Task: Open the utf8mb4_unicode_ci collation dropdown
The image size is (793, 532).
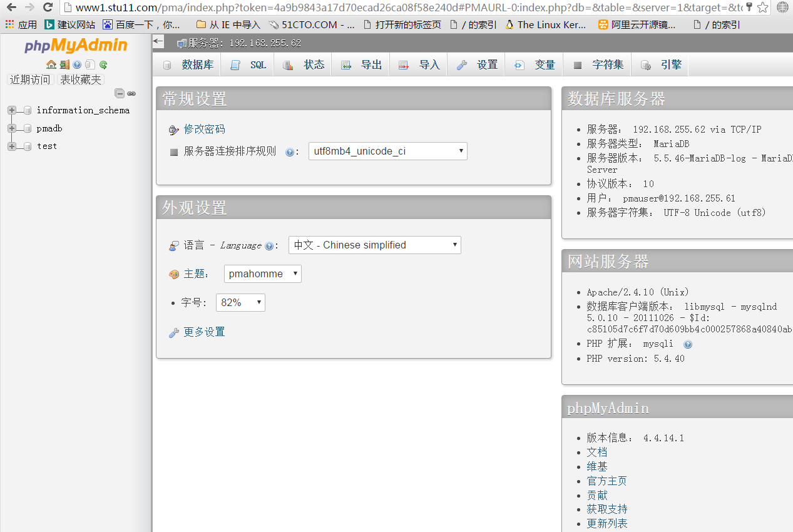Action: [388, 151]
